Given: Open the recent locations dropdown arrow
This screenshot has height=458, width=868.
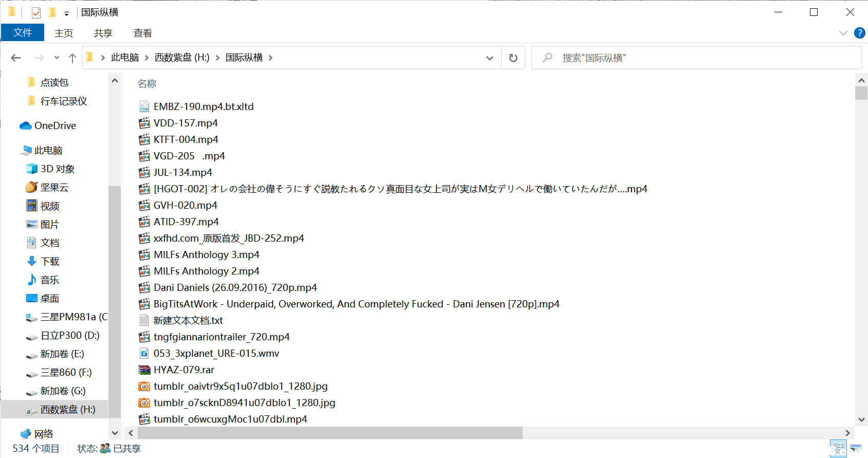Looking at the screenshot, I should [x=57, y=58].
